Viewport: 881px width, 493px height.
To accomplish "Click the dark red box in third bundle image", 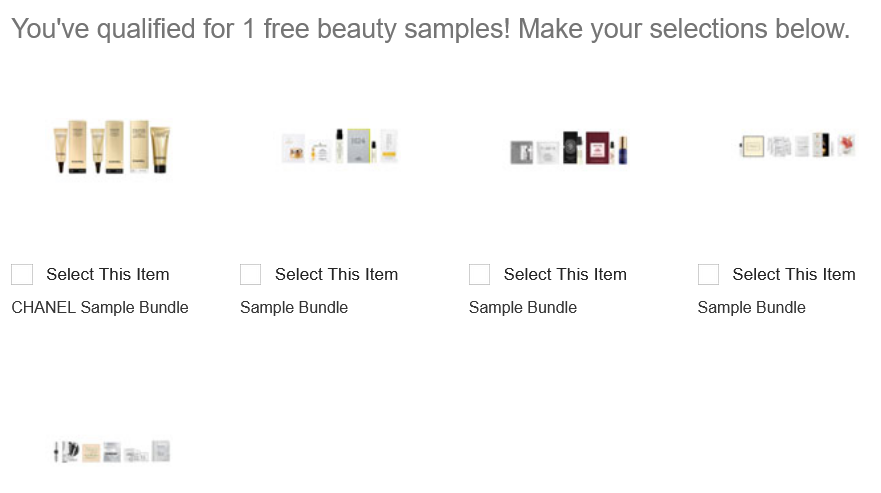I will tap(598, 147).
